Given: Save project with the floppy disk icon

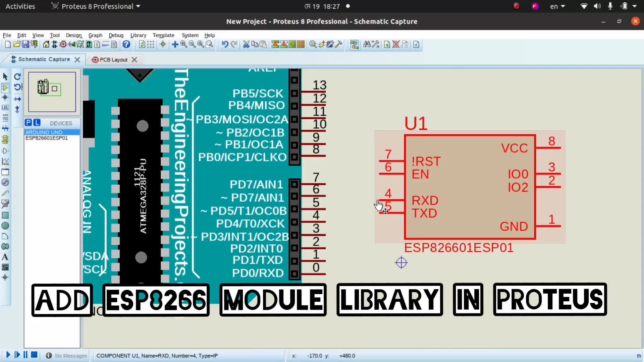Looking at the screenshot, I should point(25,44).
